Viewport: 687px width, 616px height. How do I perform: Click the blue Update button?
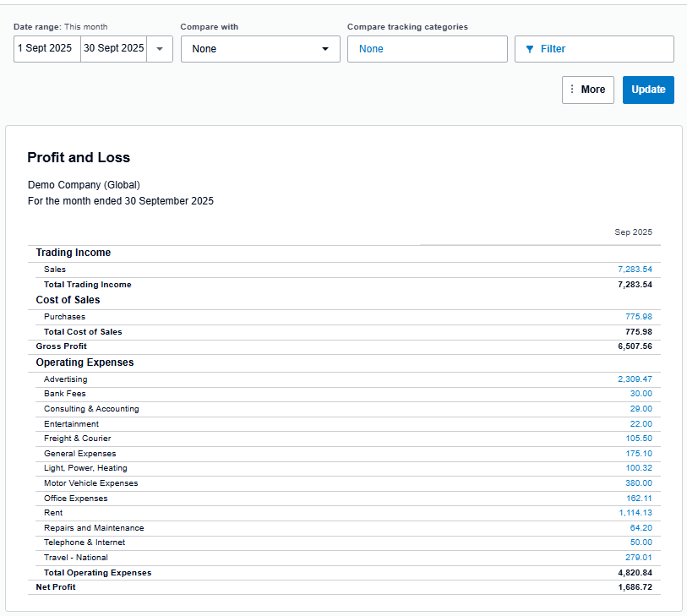[648, 90]
